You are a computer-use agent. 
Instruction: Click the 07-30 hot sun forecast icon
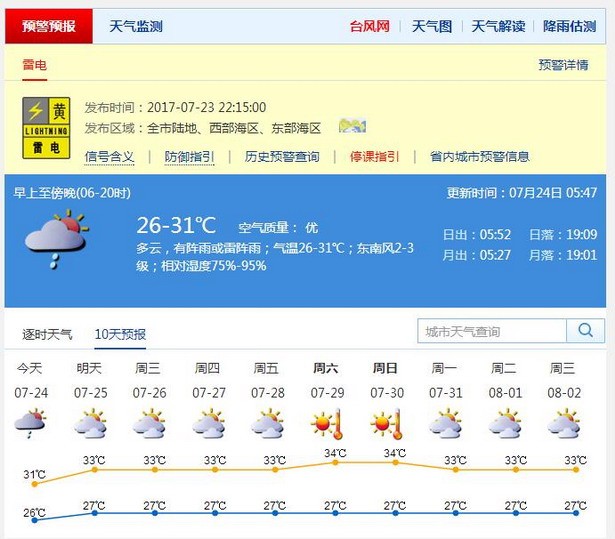coord(386,424)
